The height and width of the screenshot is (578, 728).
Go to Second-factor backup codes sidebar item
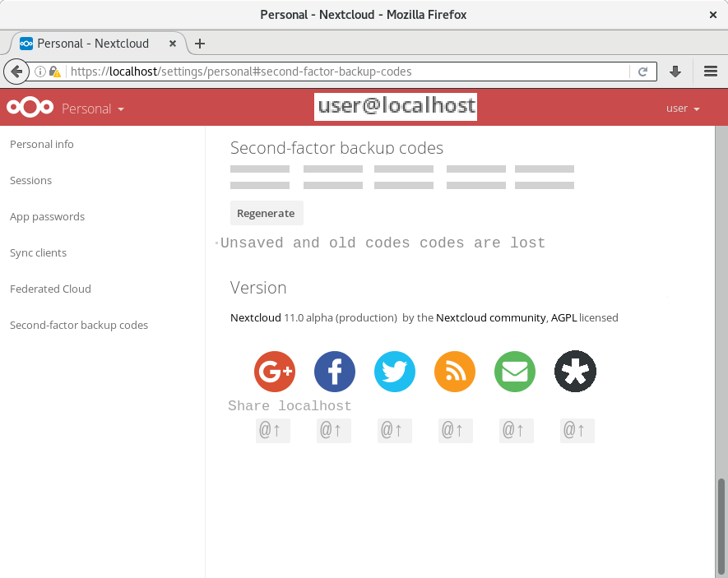tap(79, 326)
